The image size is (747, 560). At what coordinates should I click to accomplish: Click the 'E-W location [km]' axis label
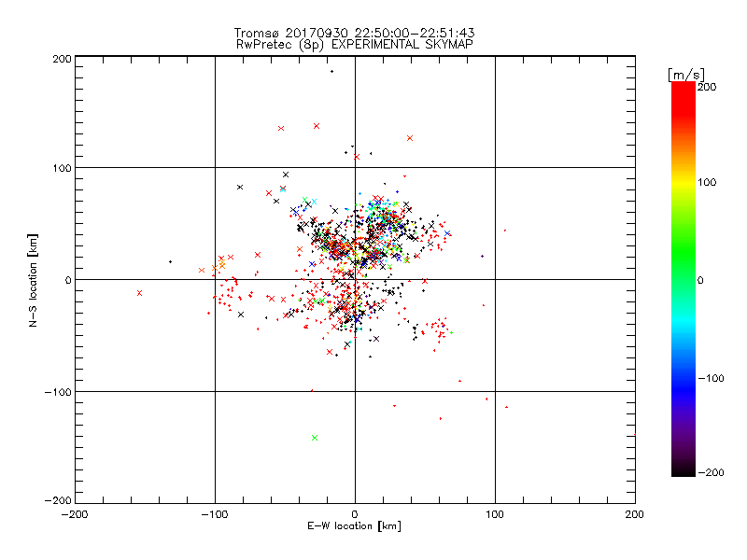pos(355,526)
